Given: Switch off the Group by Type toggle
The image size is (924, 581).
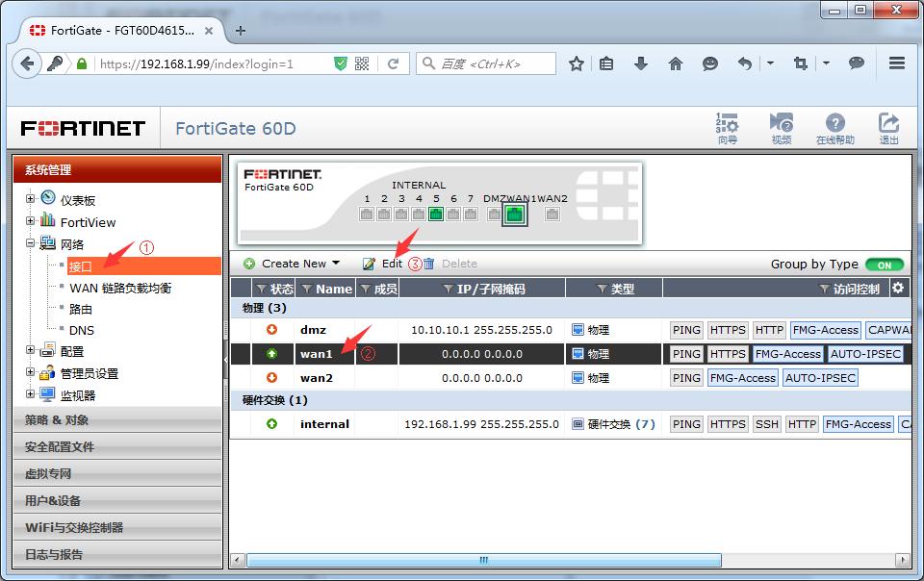Looking at the screenshot, I should pyautogui.click(x=885, y=264).
